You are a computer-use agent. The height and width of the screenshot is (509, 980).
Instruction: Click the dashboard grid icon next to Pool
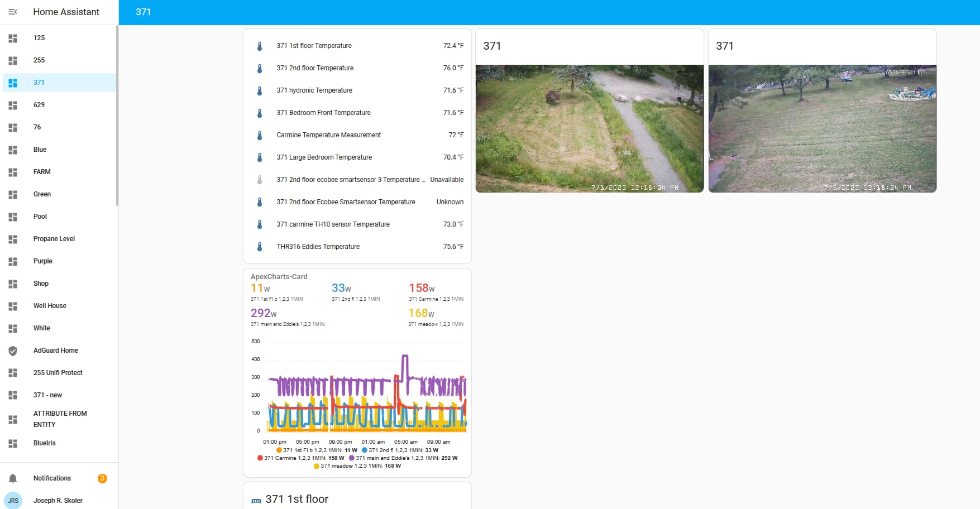12,217
